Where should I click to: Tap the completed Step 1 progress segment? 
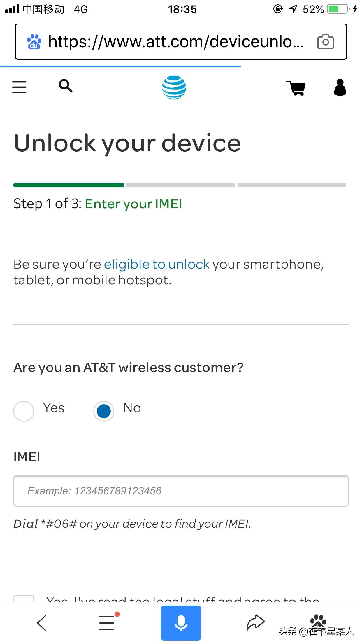pos(68,185)
